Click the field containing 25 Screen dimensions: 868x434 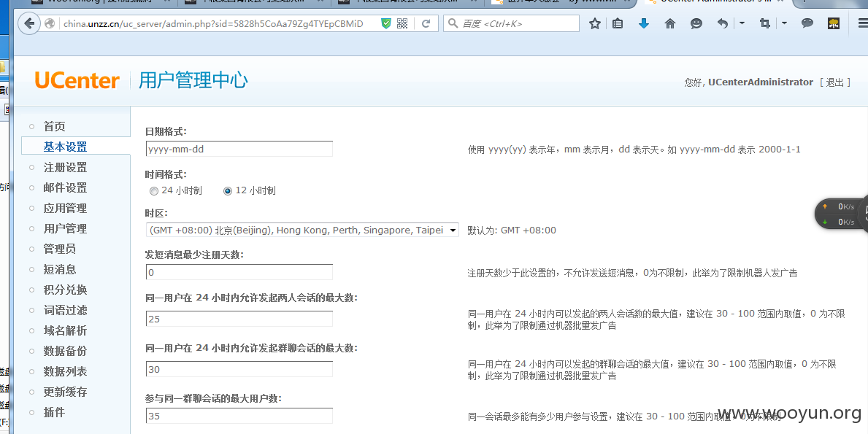click(x=239, y=319)
